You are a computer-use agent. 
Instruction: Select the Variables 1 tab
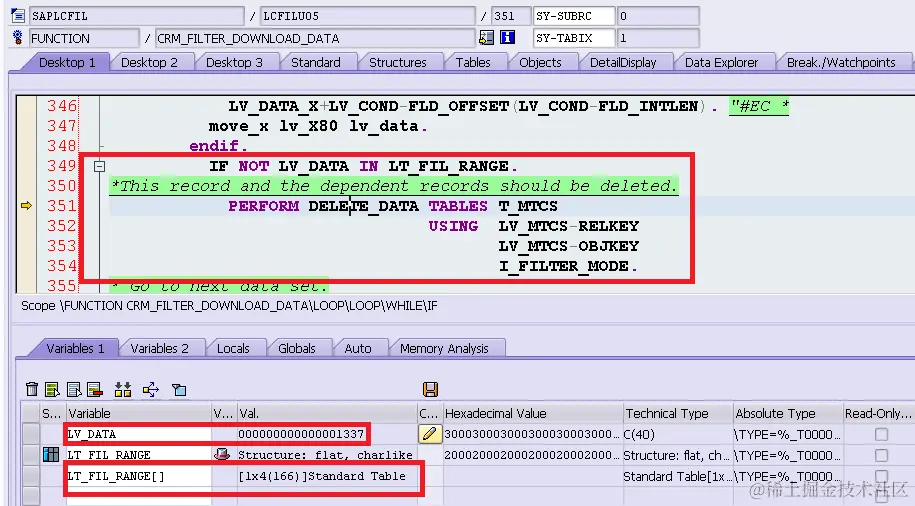(75, 348)
